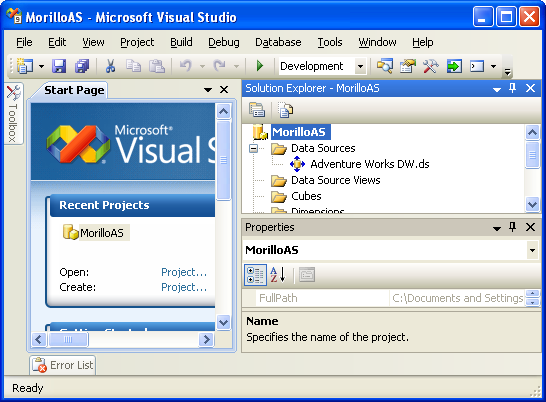Open the MorilloAS object dropdown in Properties
The image size is (546, 402).
pyautogui.click(x=532, y=250)
